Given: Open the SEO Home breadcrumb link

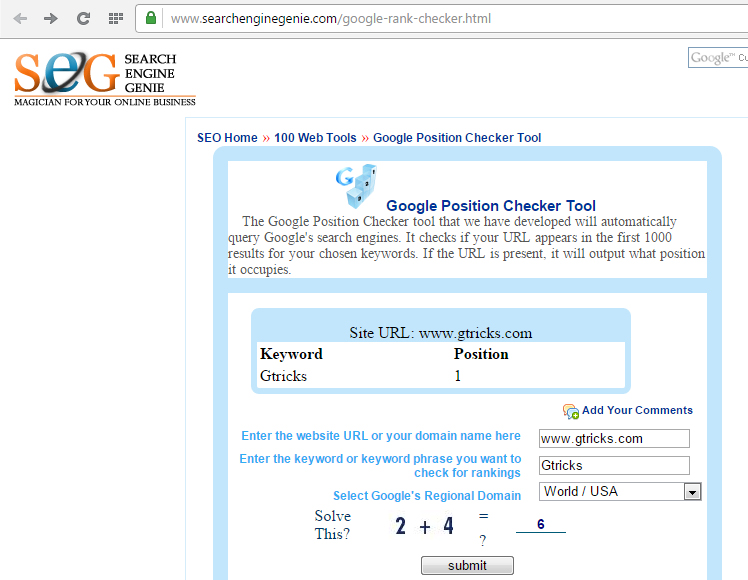Looking at the screenshot, I should (x=227, y=138).
